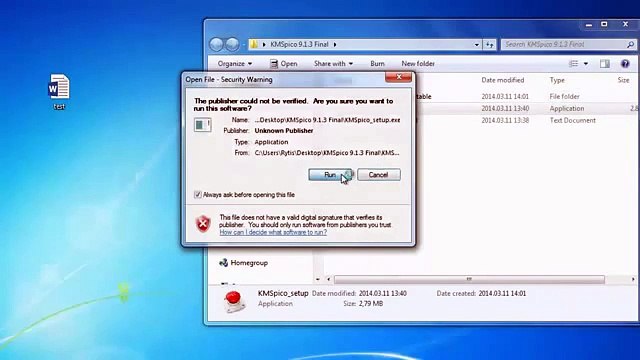
Task: Click the Name path ending KMSpico_setup.exe
Action: tap(327, 120)
